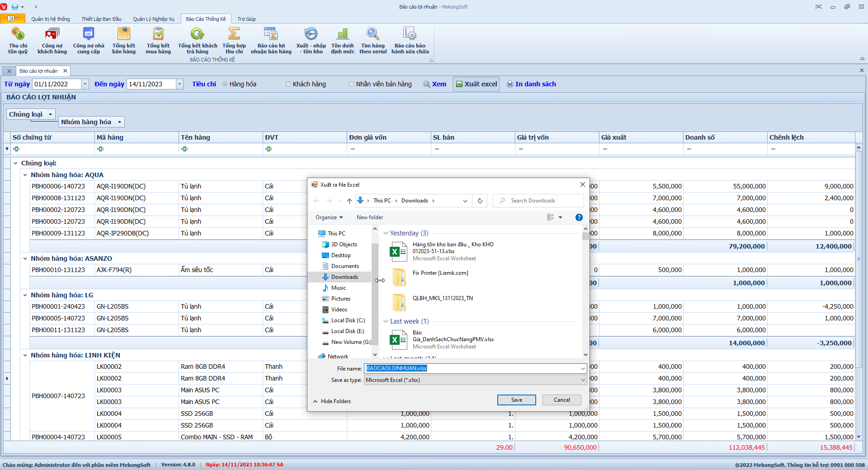Switch to Quản Lý Nghiệp Vụ tab
Image resolution: width=868 pixels, height=470 pixels.
[153, 19]
